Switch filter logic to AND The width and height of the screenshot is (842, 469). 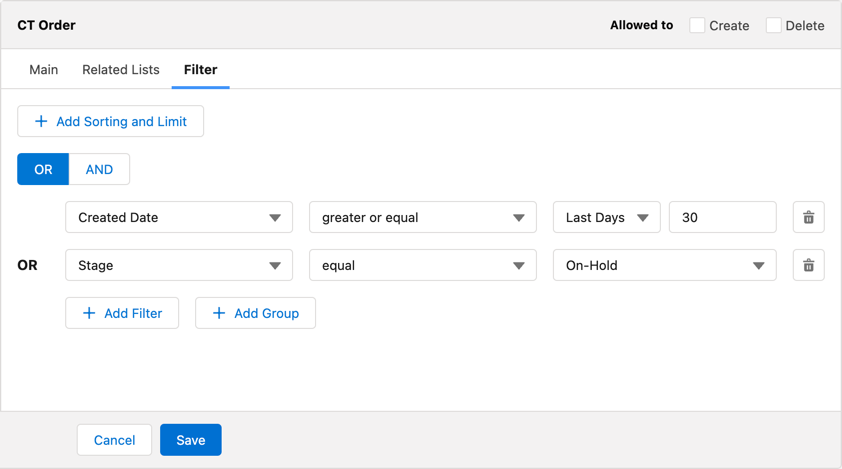99,169
